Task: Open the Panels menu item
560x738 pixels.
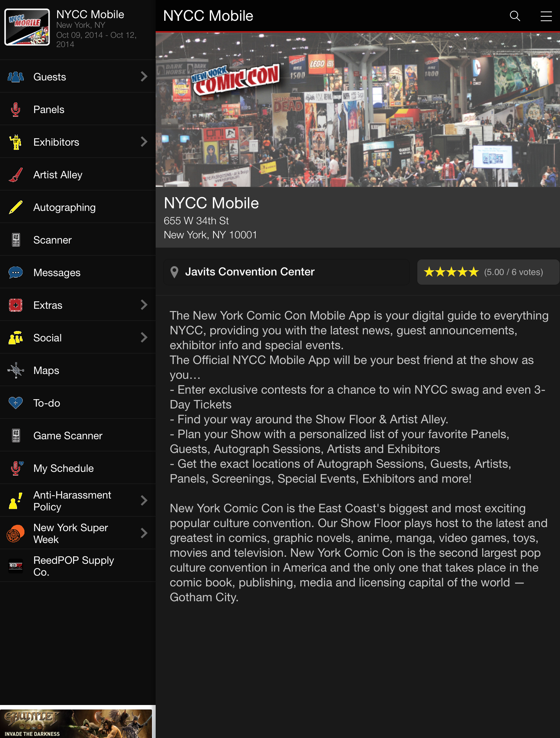Action: point(78,109)
